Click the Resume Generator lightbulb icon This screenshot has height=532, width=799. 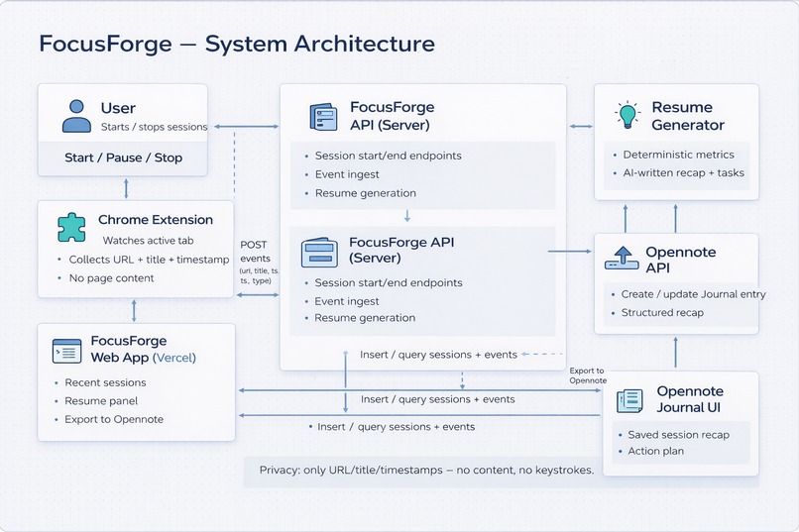coord(628,115)
